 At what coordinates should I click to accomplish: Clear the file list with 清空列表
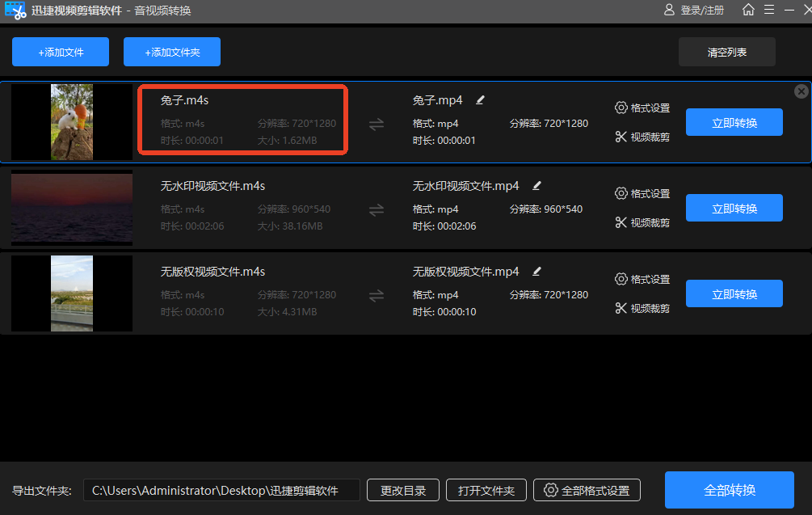726,51
